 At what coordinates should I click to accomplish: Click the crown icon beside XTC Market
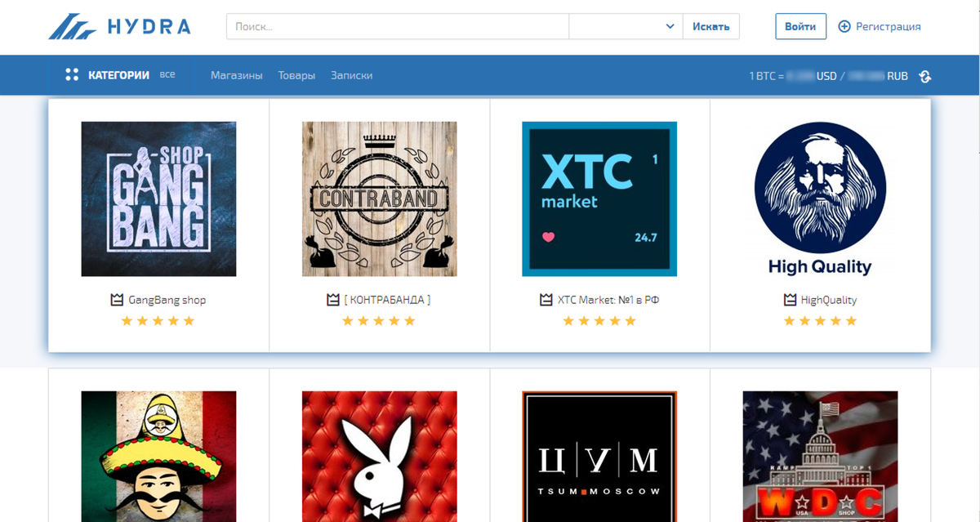(546, 300)
